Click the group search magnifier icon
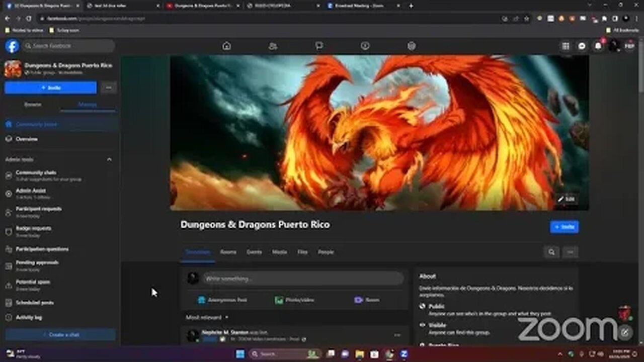 point(551,252)
